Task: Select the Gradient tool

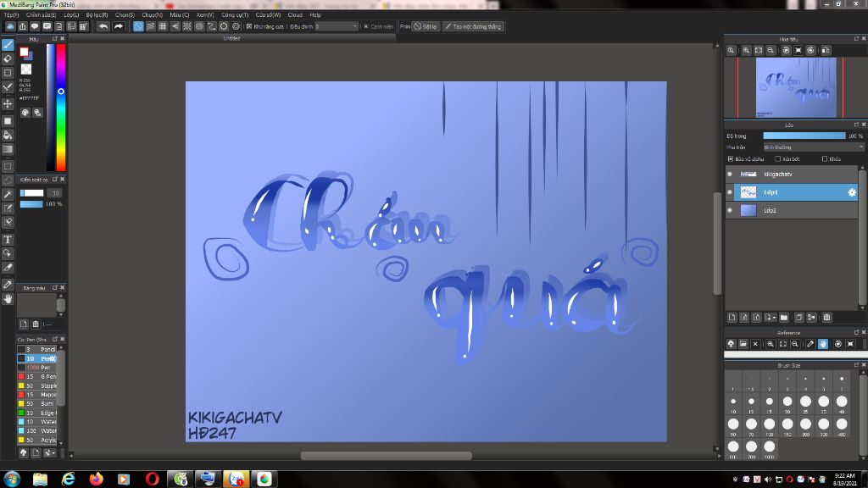Action: click(8, 149)
